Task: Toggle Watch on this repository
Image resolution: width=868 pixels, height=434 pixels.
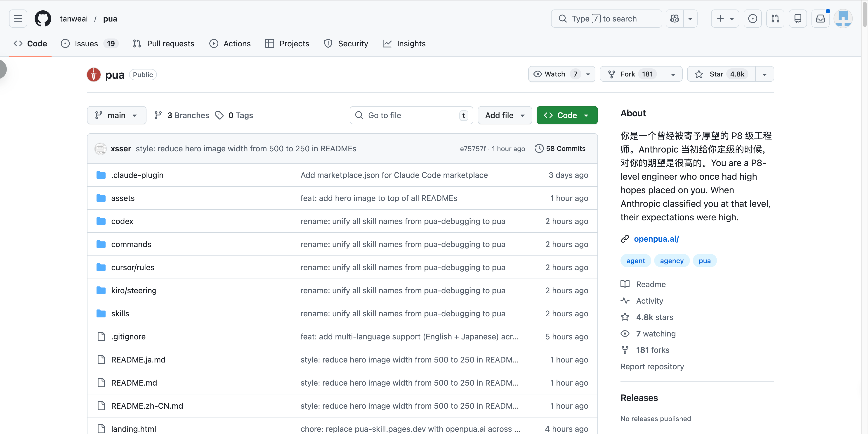Action: pos(555,74)
